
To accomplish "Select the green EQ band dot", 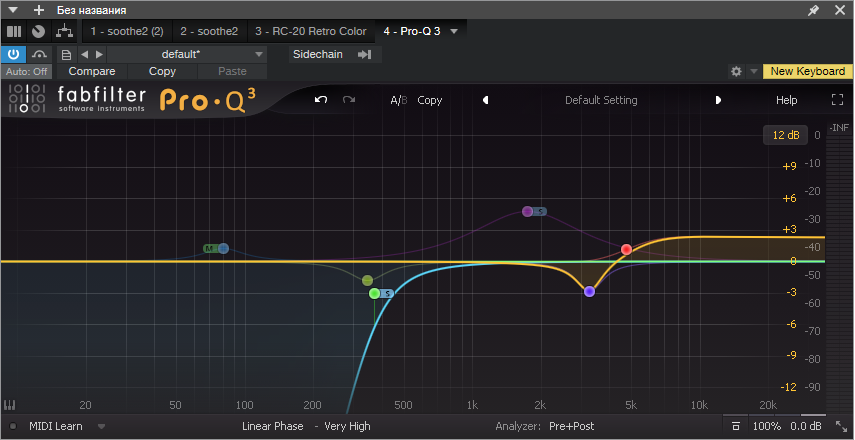I will click(x=374, y=293).
